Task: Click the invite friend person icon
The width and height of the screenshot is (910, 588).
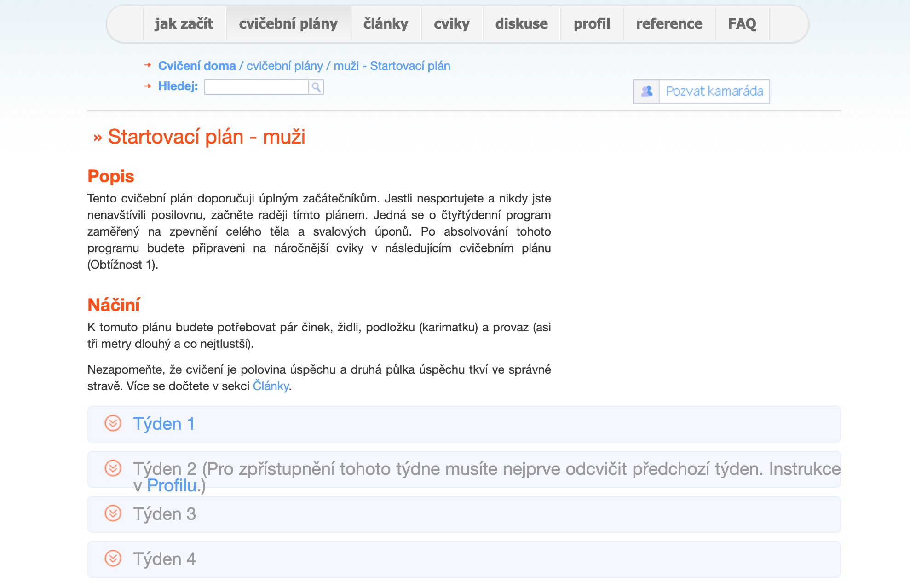Action: click(646, 91)
